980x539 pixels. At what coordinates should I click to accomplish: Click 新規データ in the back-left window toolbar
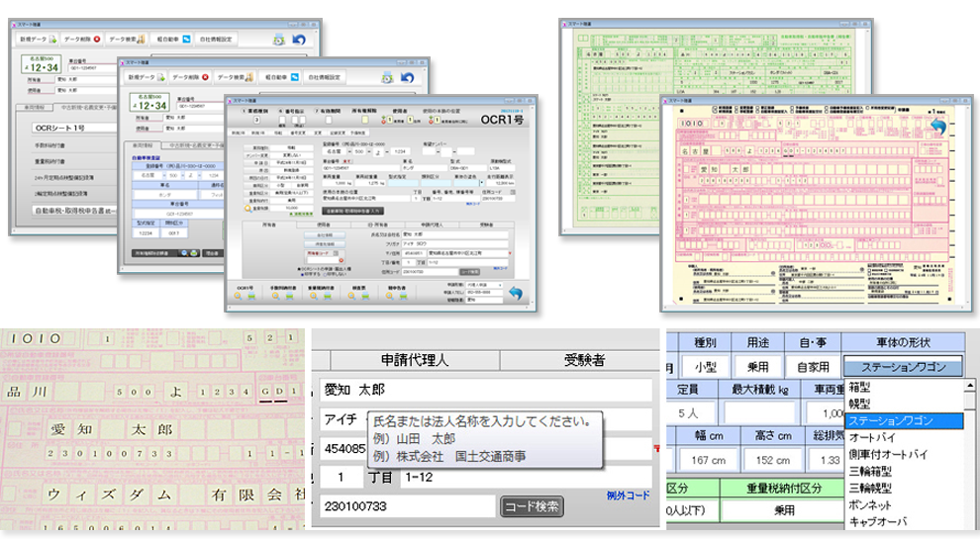click(38, 39)
